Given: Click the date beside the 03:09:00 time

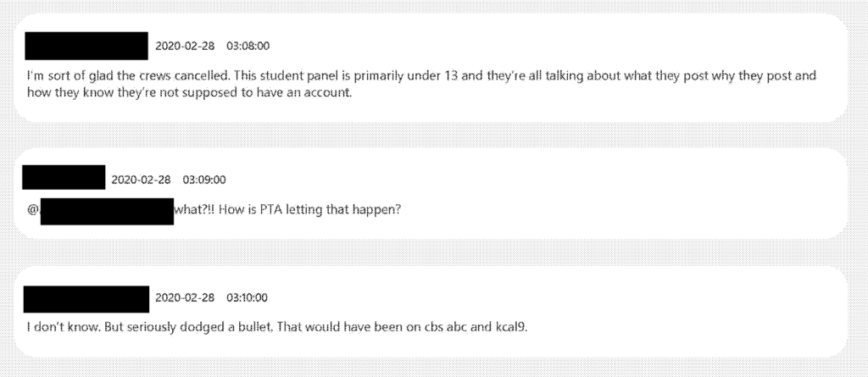Looking at the screenshot, I should pos(141,180).
